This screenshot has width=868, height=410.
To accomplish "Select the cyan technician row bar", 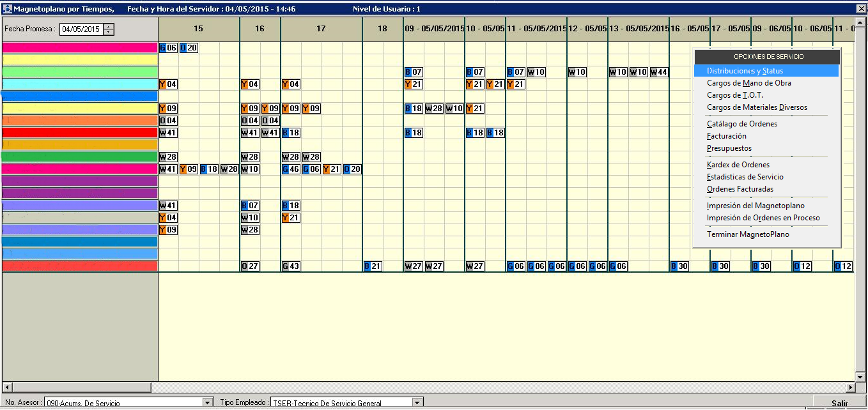I will (80, 84).
